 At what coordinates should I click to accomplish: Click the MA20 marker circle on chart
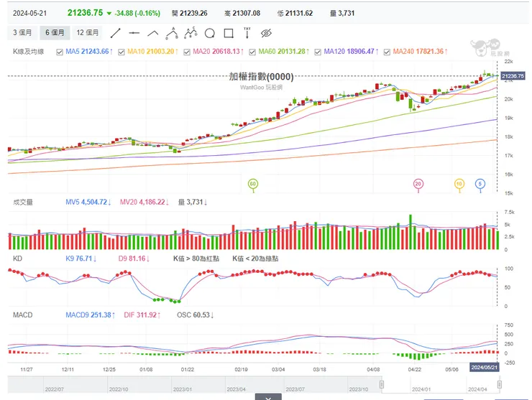418,184
